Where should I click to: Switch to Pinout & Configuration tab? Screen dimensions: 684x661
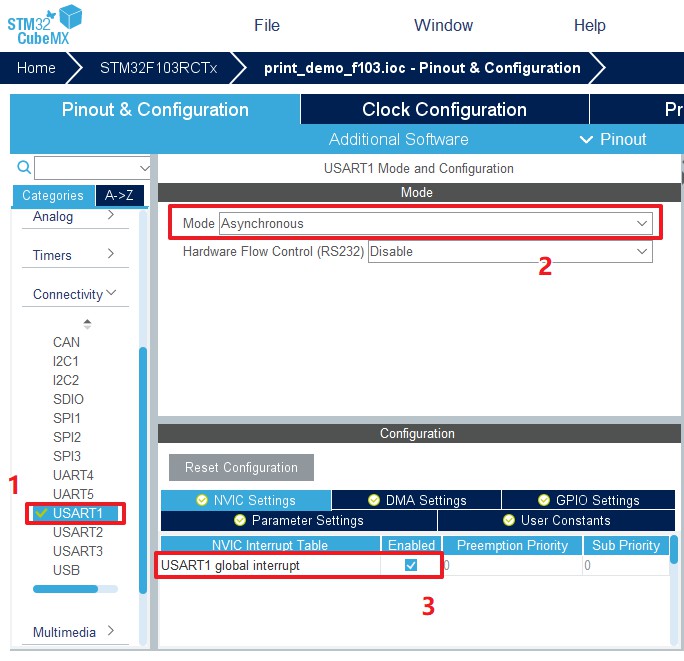pos(155,109)
